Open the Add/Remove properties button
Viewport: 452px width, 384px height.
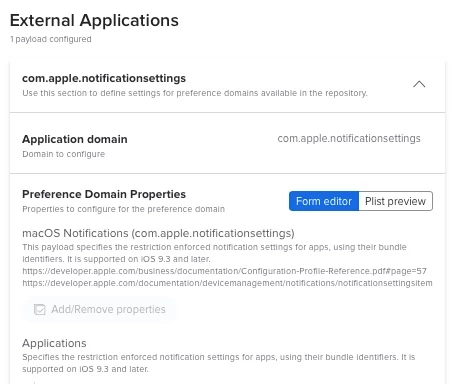coord(99,309)
